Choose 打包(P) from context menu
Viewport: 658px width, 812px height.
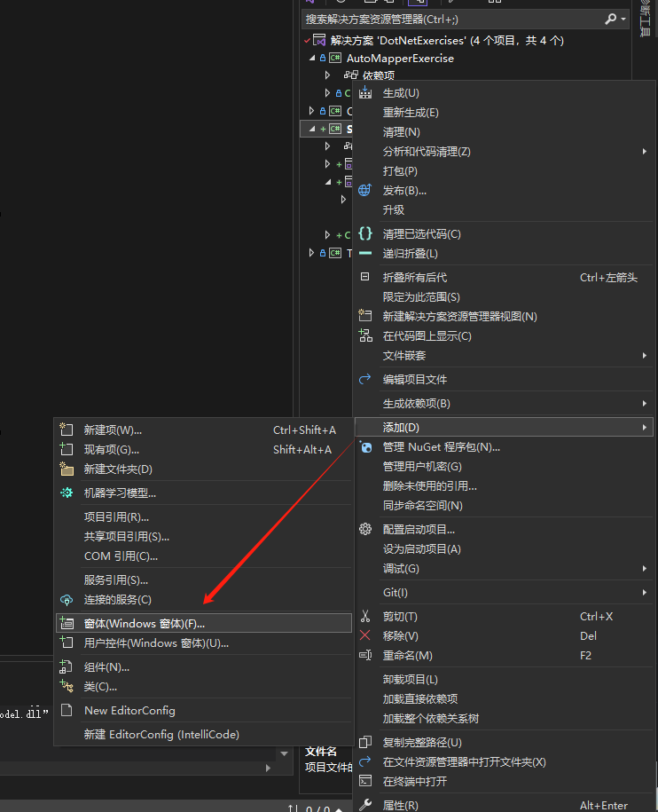pyautogui.click(x=505, y=171)
